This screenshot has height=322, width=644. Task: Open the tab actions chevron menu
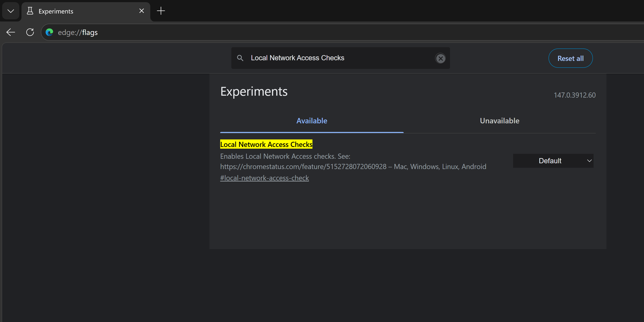(x=11, y=11)
